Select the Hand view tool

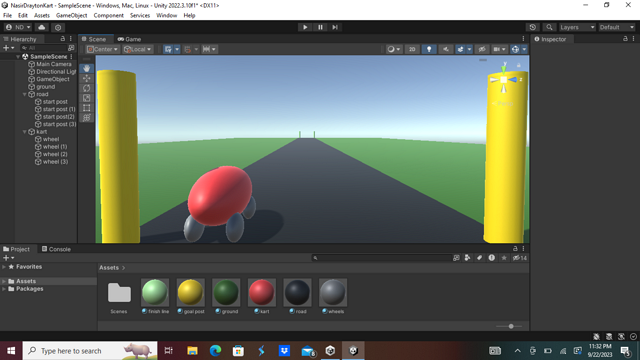click(x=87, y=68)
